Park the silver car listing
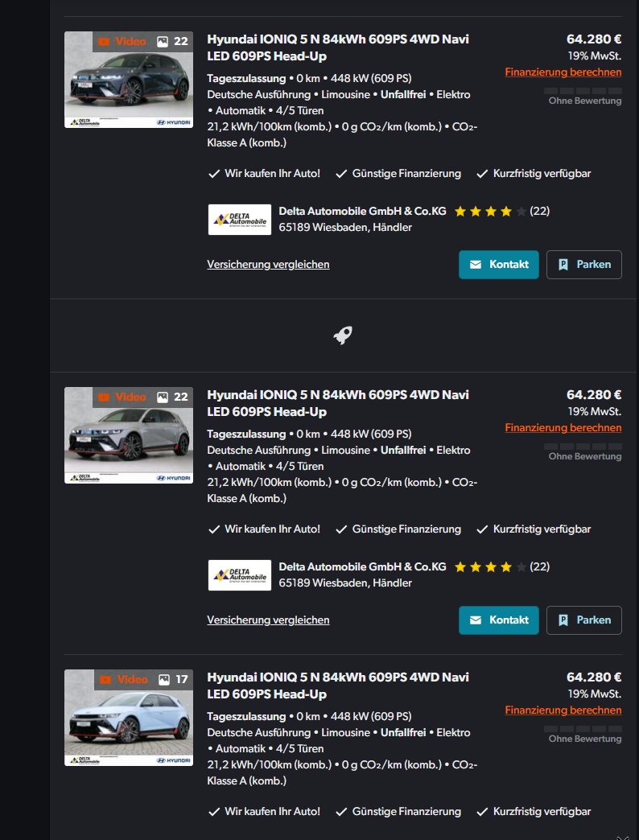The height and width of the screenshot is (840, 639). (x=583, y=620)
